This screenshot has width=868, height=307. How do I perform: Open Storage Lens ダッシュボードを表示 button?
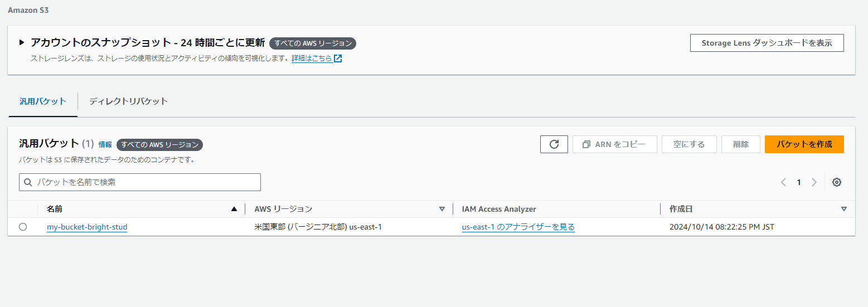767,43
